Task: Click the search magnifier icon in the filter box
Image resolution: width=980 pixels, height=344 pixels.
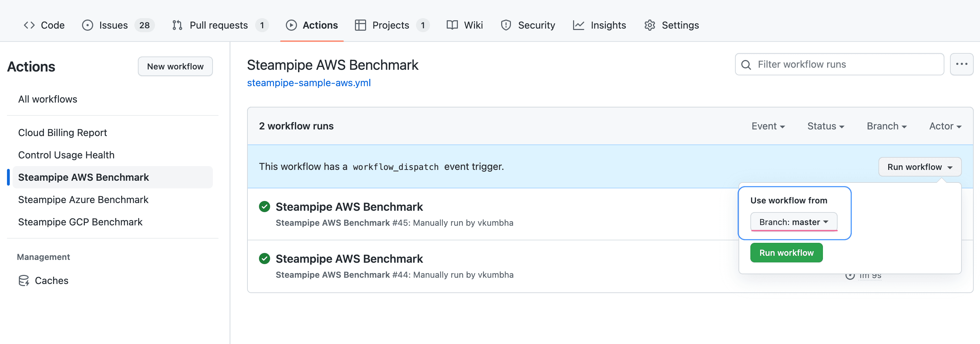Action: pos(746,65)
